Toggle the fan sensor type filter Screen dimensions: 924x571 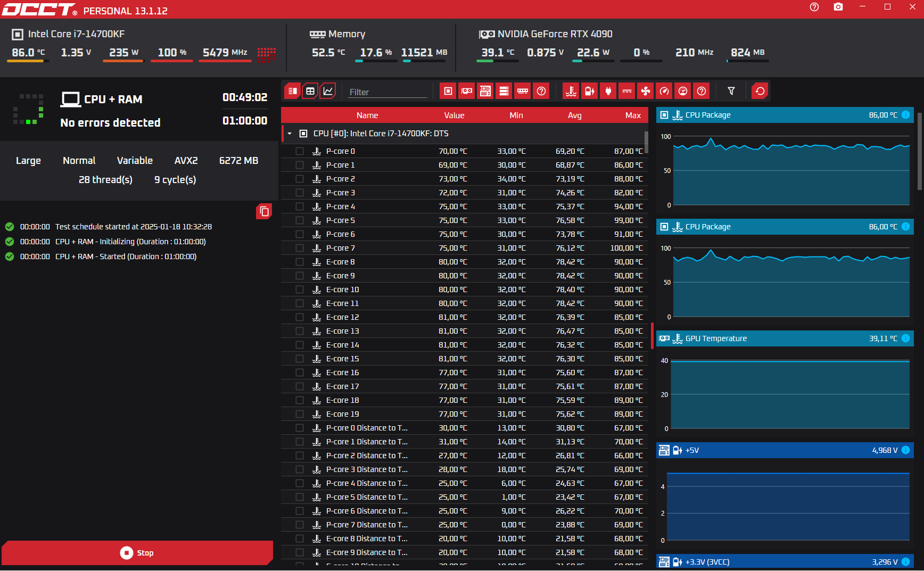(x=646, y=91)
